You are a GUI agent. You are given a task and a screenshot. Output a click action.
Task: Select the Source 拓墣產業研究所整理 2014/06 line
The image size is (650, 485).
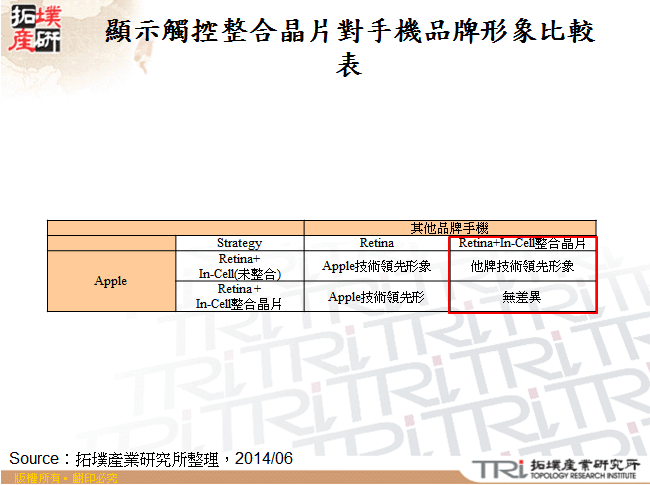coord(151,458)
